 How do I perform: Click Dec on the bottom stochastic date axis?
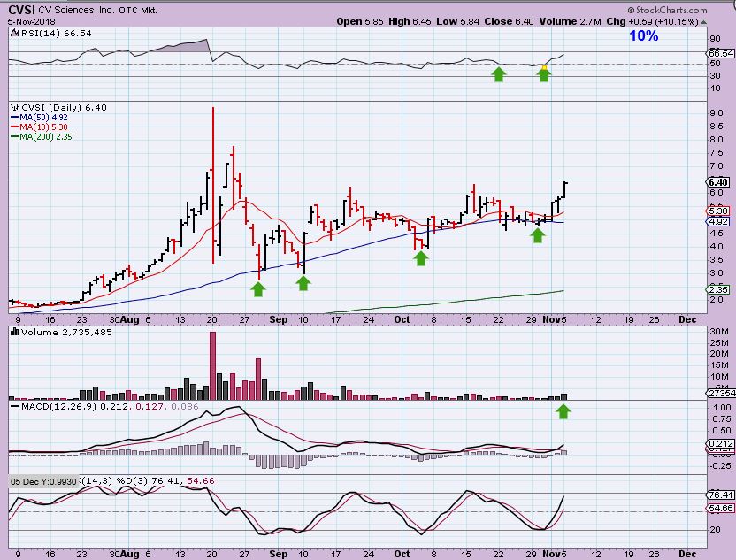coord(687,554)
